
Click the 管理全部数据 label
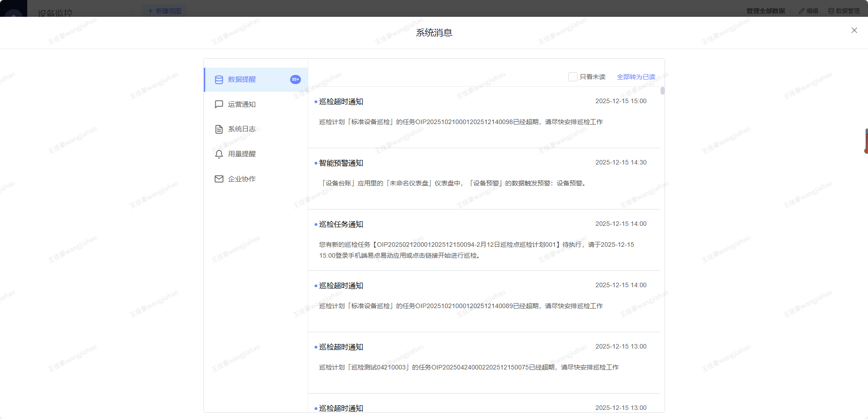click(x=765, y=11)
